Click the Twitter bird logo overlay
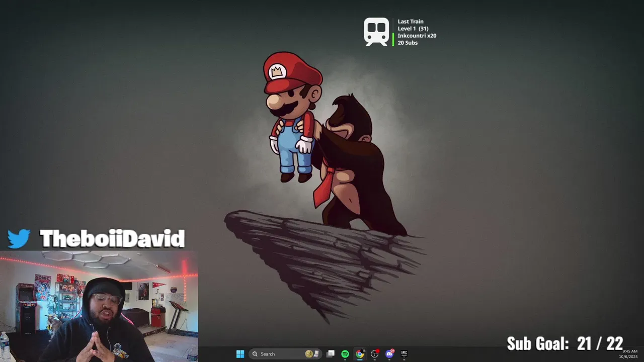 click(19, 239)
